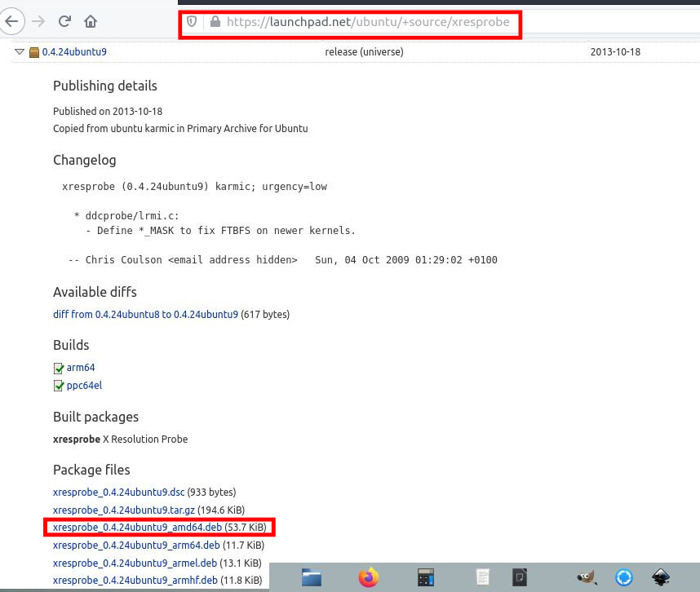The image size is (700, 592).
Task: Download the xresprobe armhf.deb package
Action: pyautogui.click(x=135, y=580)
